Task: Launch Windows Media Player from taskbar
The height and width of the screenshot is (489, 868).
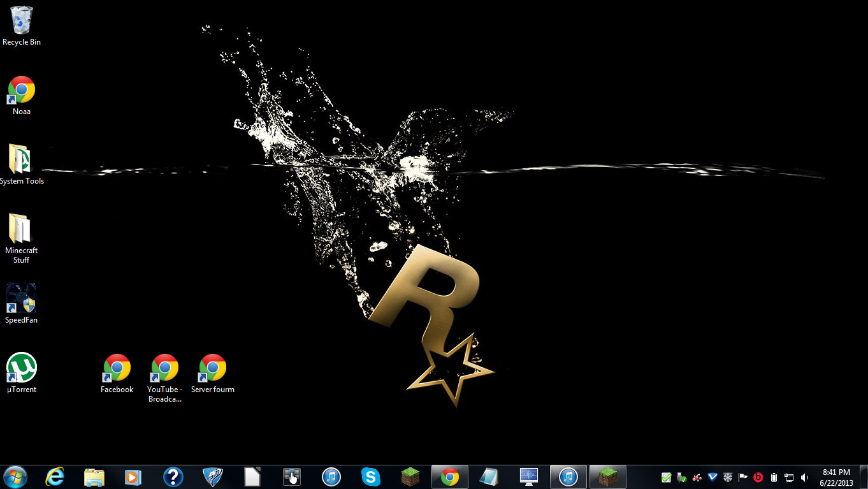Action: point(133,477)
